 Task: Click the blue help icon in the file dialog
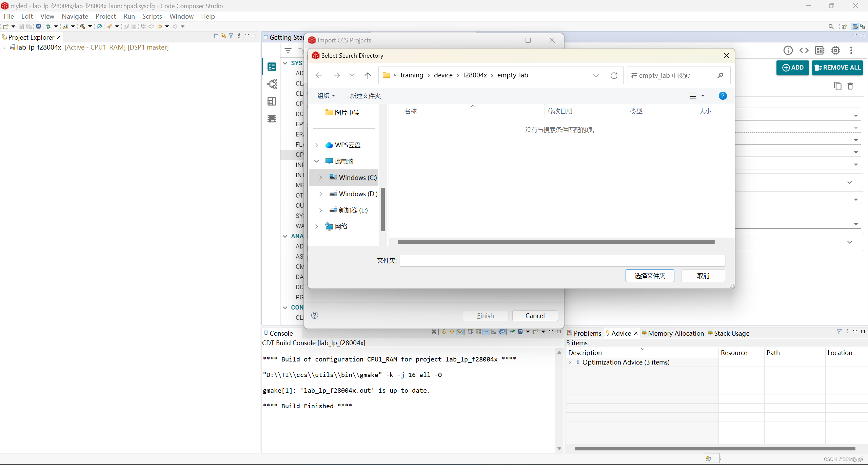pyautogui.click(x=723, y=96)
